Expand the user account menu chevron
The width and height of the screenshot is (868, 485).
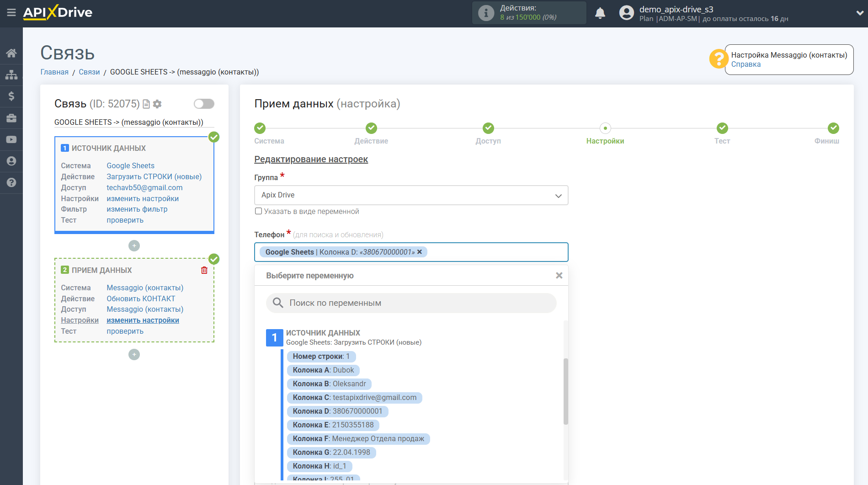pos(859,13)
